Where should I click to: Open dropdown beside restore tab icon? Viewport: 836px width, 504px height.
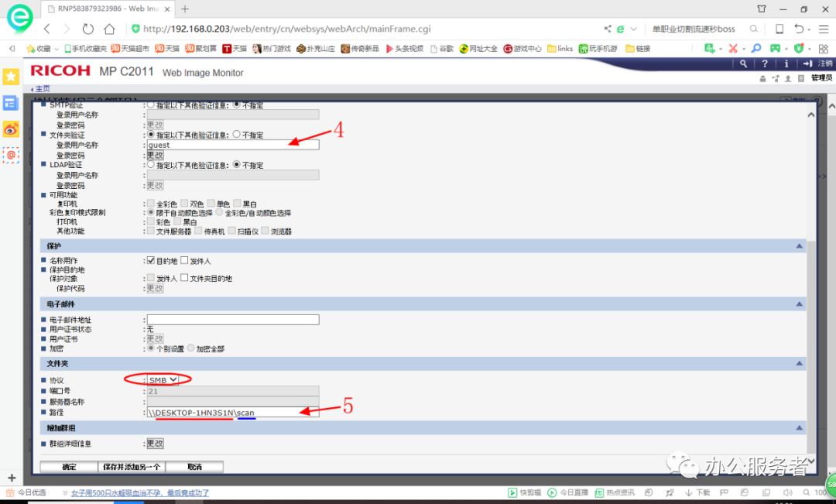click(809, 29)
